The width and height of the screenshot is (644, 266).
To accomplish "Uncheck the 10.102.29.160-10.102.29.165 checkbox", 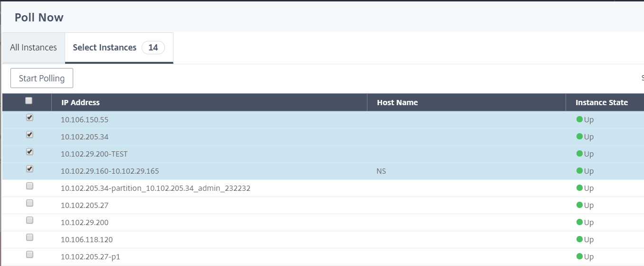I will click(x=29, y=169).
